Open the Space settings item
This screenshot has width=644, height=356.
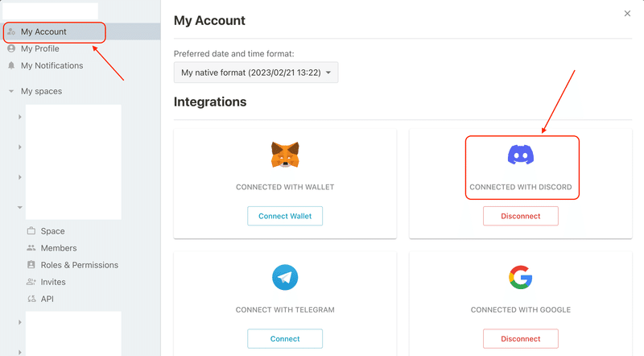tap(52, 231)
